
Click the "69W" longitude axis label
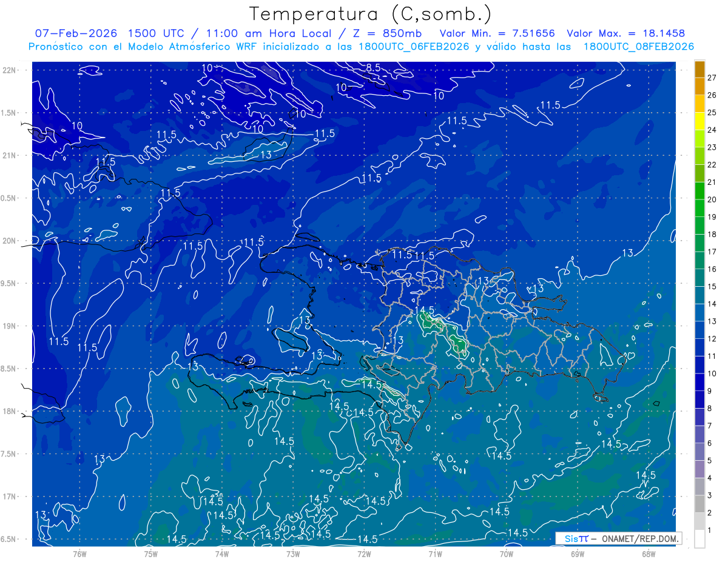(577, 554)
